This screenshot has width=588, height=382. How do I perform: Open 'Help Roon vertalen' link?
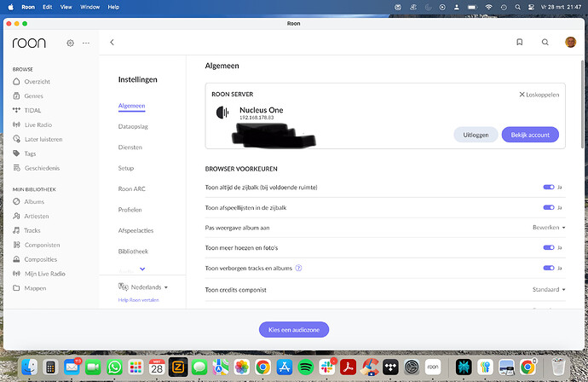click(x=139, y=300)
